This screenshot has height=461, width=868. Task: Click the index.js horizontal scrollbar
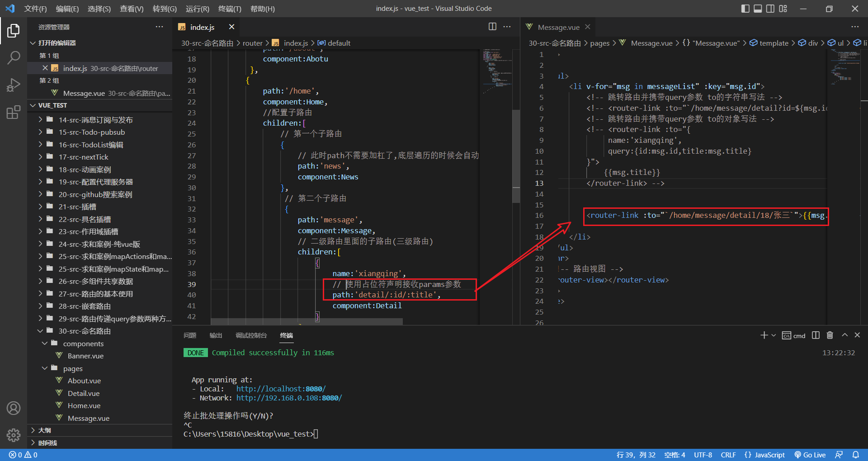pos(307,321)
